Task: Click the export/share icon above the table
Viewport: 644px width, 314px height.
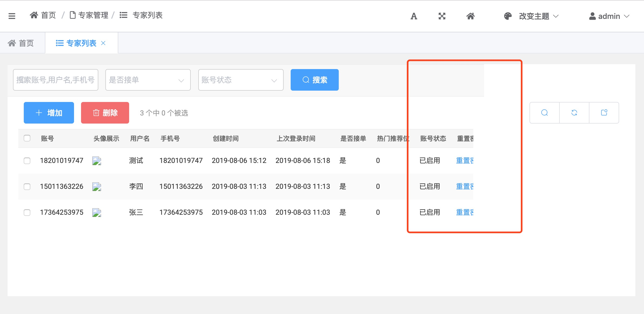Action: (604, 112)
